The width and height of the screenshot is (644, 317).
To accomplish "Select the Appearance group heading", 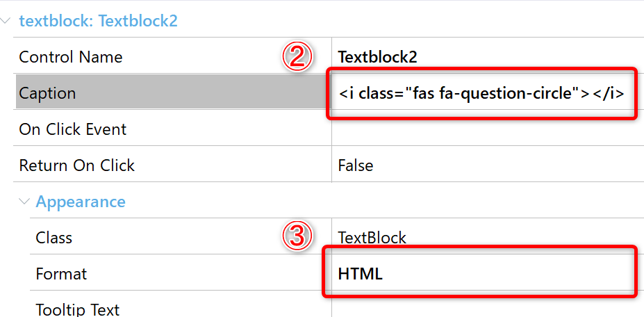I will coord(81,202).
